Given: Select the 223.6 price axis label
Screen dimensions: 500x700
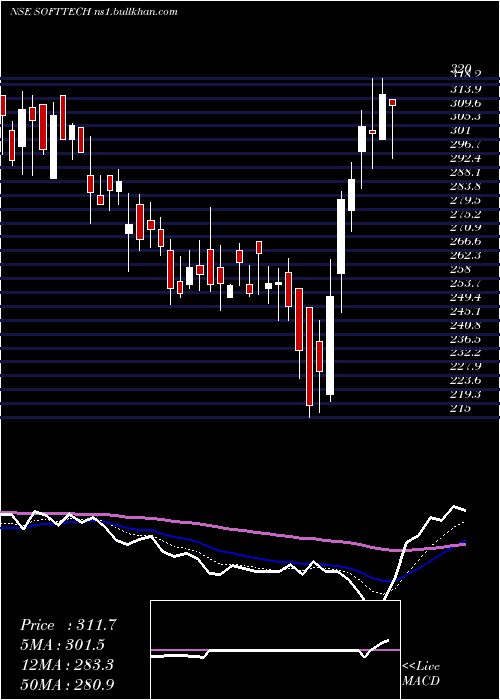Looking at the screenshot, I should (x=467, y=380).
